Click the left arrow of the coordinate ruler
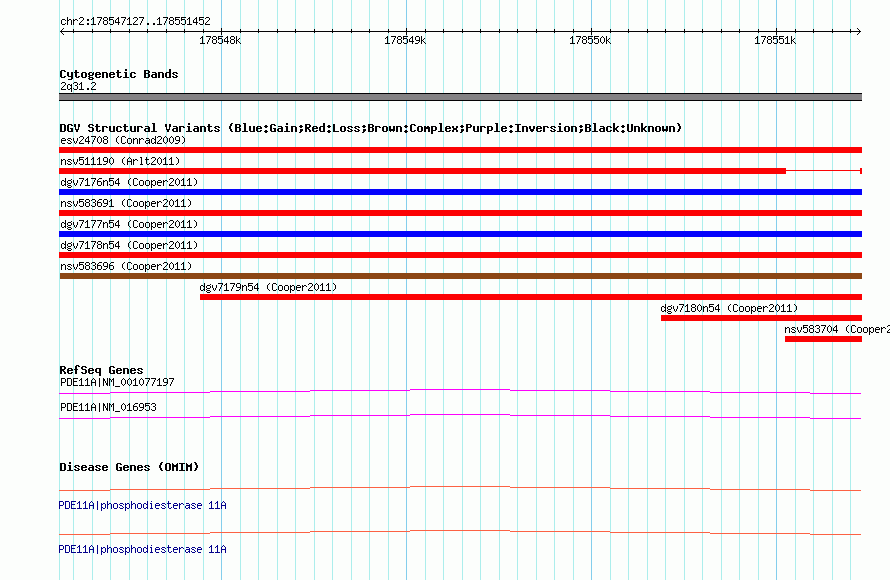Viewport: 890px width, 580px height. pyautogui.click(x=62, y=31)
